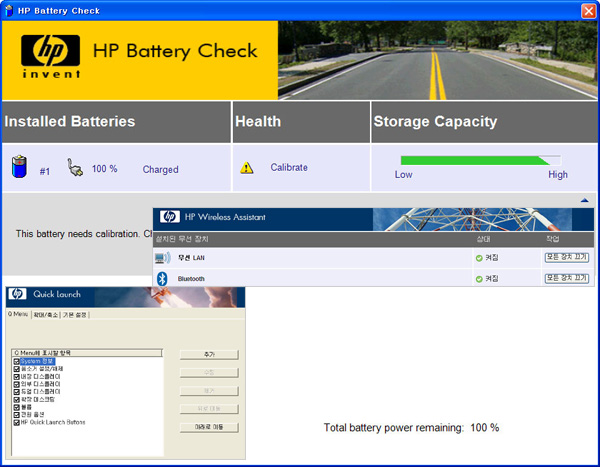The width and height of the screenshot is (600, 467).
Task: Click the green status icon for Bluetooth
Action: point(479,279)
